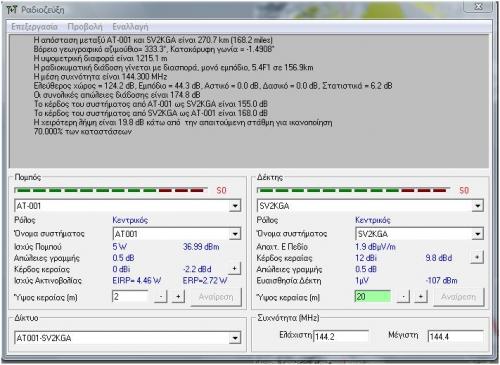Click the transmitter S0 signal reading
This screenshot has height=365, width=500.
[221, 190]
